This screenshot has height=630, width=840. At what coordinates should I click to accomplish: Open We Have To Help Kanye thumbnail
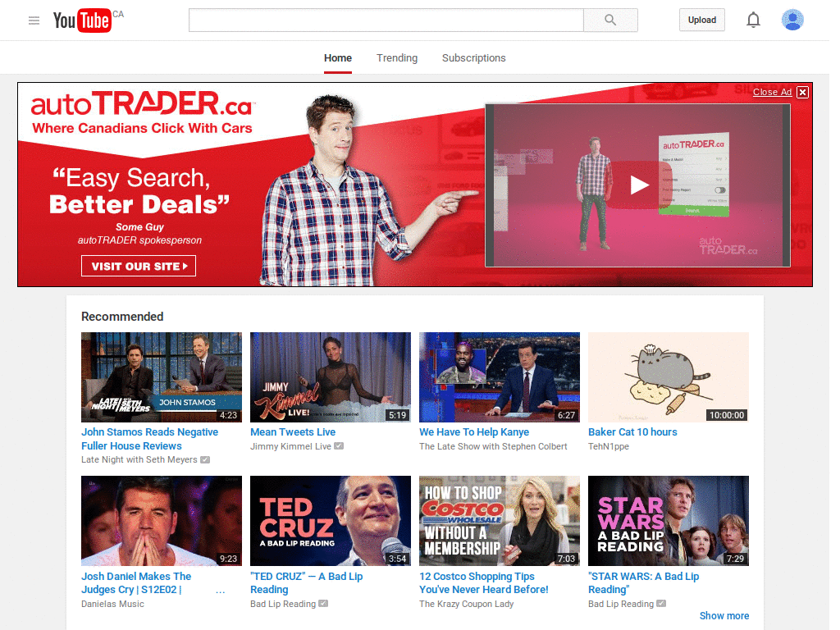[x=500, y=377]
